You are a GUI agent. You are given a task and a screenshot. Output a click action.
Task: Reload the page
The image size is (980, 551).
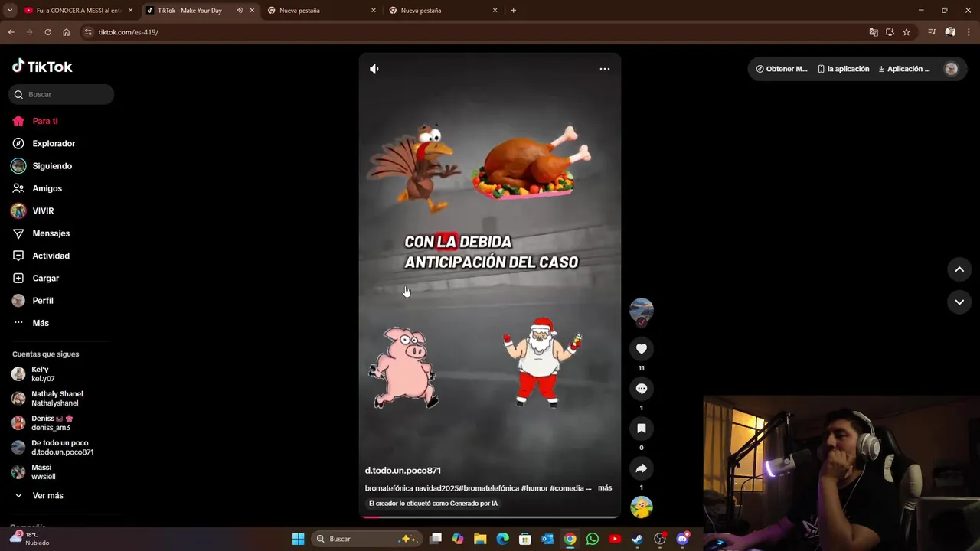47,32
